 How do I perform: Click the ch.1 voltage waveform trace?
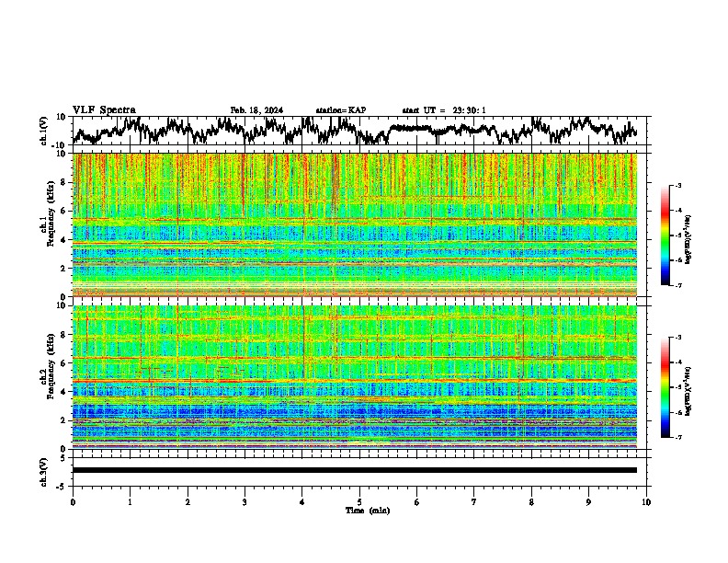pyautogui.click(x=354, y=131)
